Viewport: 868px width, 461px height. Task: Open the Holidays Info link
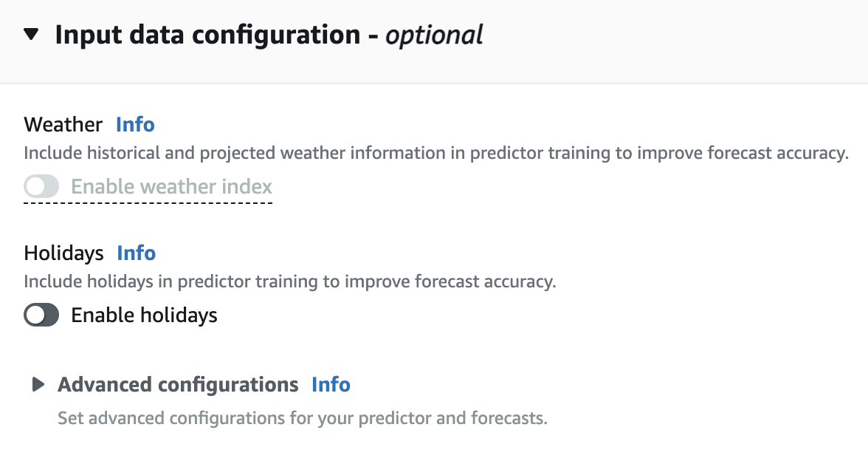(137, 253)
